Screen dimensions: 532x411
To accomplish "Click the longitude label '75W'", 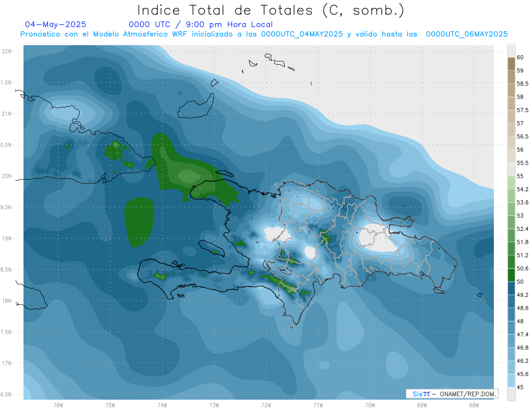I will tap(110, 405).
